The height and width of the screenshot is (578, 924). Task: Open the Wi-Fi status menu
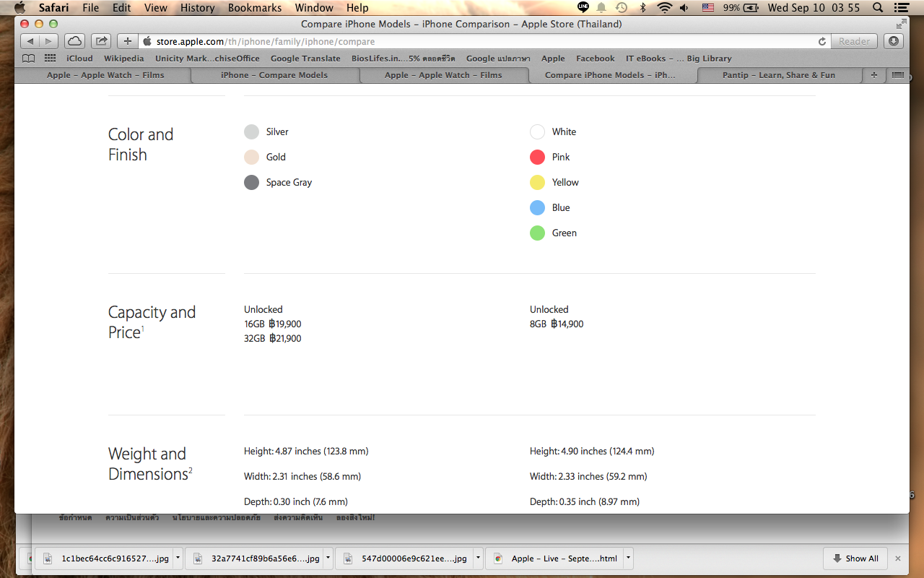pyautogui.click(x=665, y=8)
